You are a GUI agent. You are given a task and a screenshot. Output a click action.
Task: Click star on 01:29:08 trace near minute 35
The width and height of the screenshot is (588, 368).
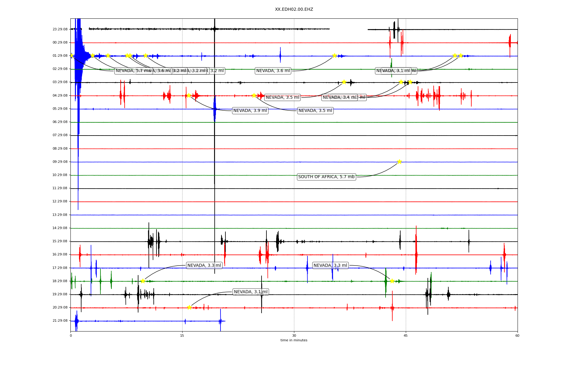[334, 56]
